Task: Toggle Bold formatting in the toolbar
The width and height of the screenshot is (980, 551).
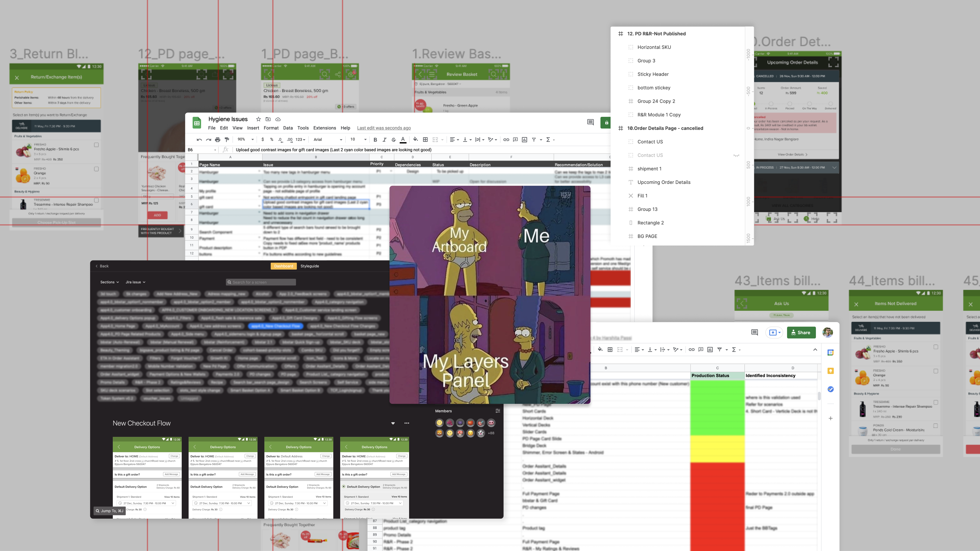Action: 375,140
